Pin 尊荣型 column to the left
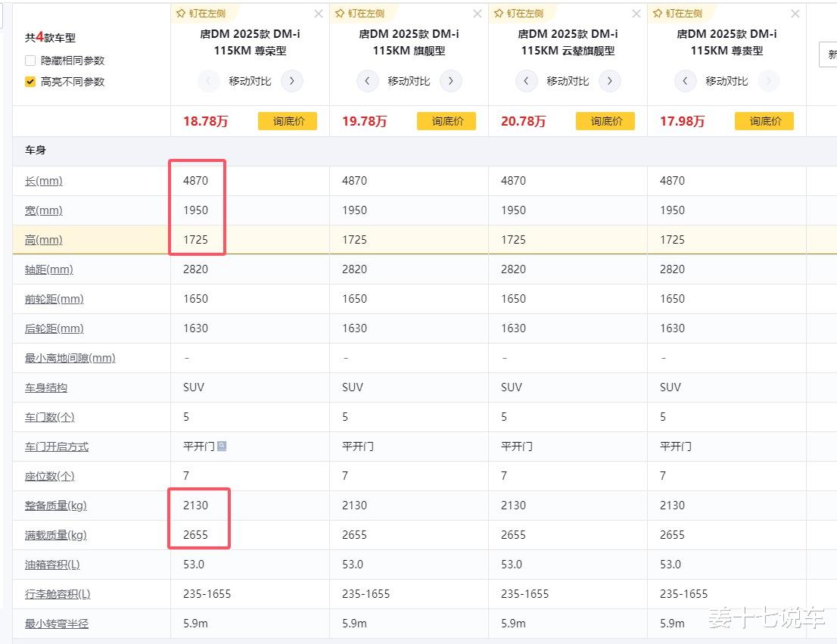The height and width of the screenshot is (644, 837). tap(201, 14)
